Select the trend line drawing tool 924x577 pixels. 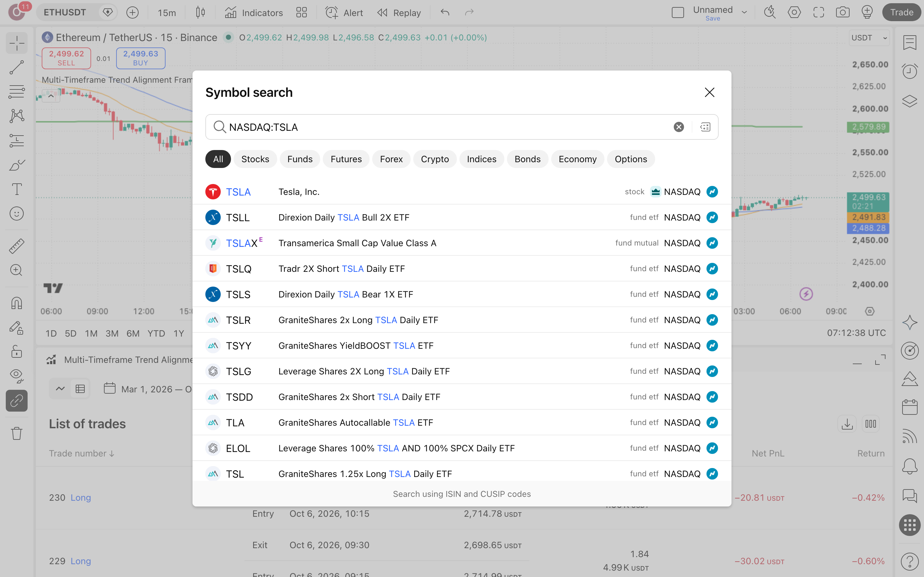pos(16,67)
